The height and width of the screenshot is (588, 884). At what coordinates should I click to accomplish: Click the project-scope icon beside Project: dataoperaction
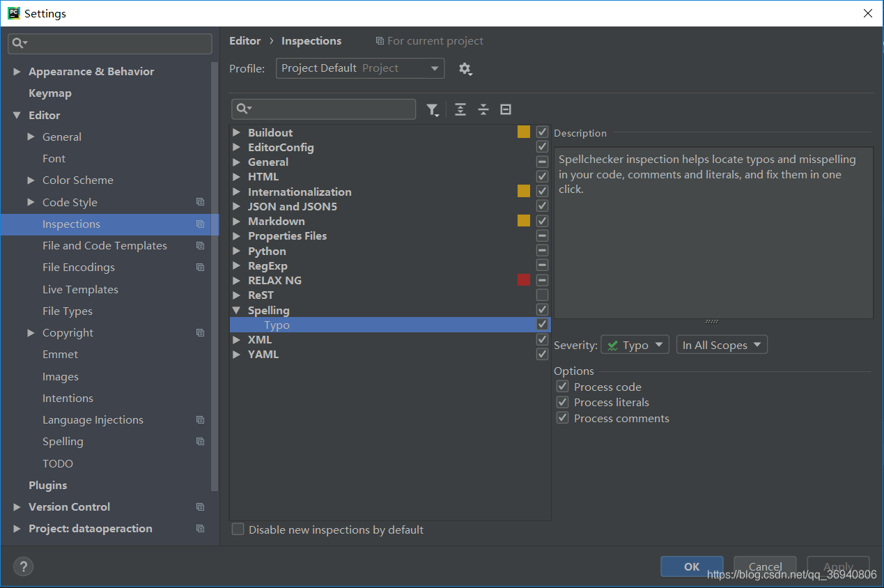coord(201,529)
